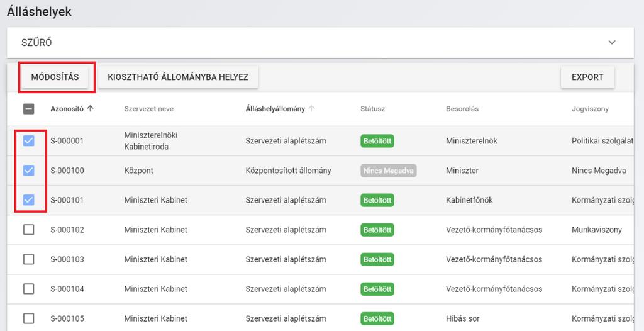Select the S-000101 identifier cell
The height and width of the screenshot is (331, 644).
click(x=67, y=200)
